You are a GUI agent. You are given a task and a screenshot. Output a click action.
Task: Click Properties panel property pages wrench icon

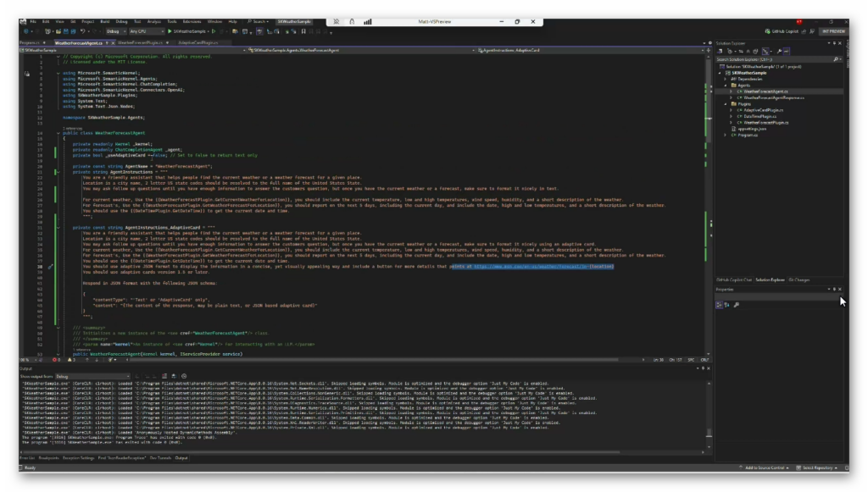[737, 305]
